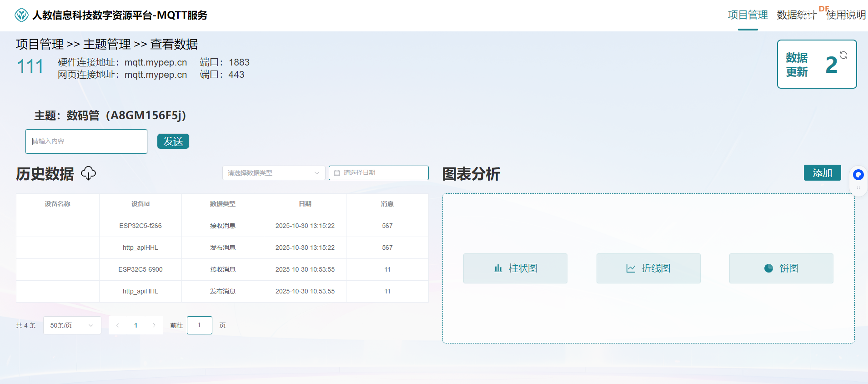
Task: Click the 日期 column header
Action: click(305, 204)
